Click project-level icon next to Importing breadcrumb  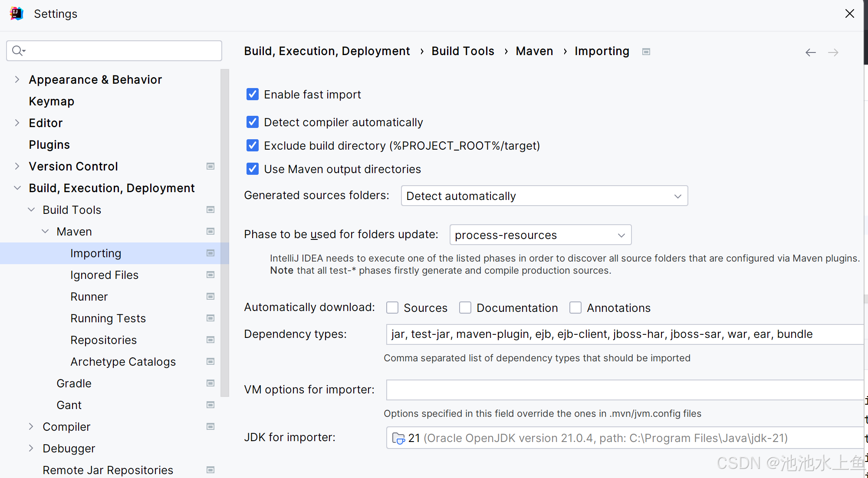coord(646,52)
